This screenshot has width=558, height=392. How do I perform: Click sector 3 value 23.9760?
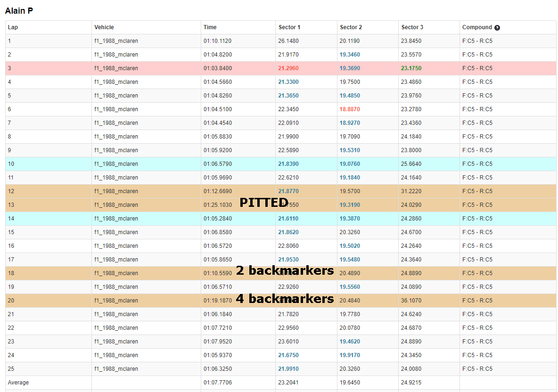tap(411, 96)
